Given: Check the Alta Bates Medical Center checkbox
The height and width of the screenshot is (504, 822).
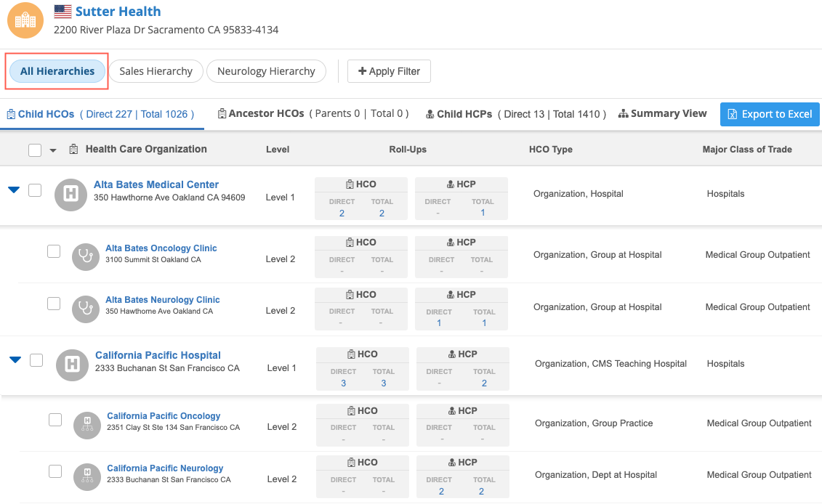Looking at the screenshot, I should point(35,190).
